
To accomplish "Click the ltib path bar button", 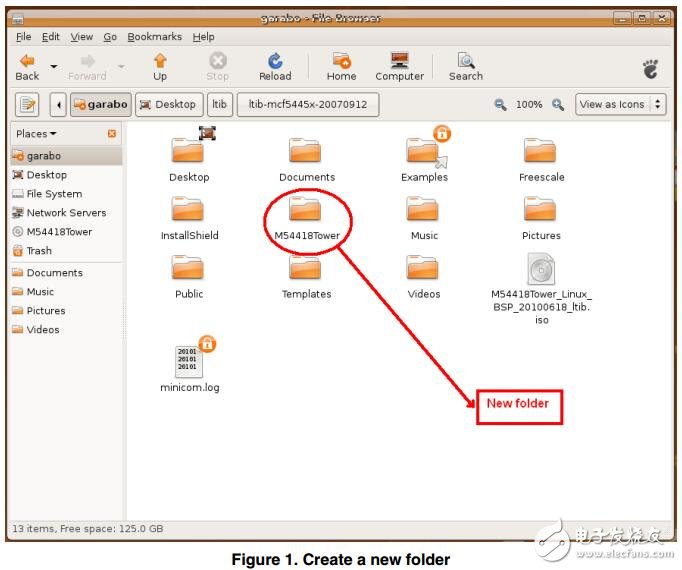I will [x=219, y=104].
